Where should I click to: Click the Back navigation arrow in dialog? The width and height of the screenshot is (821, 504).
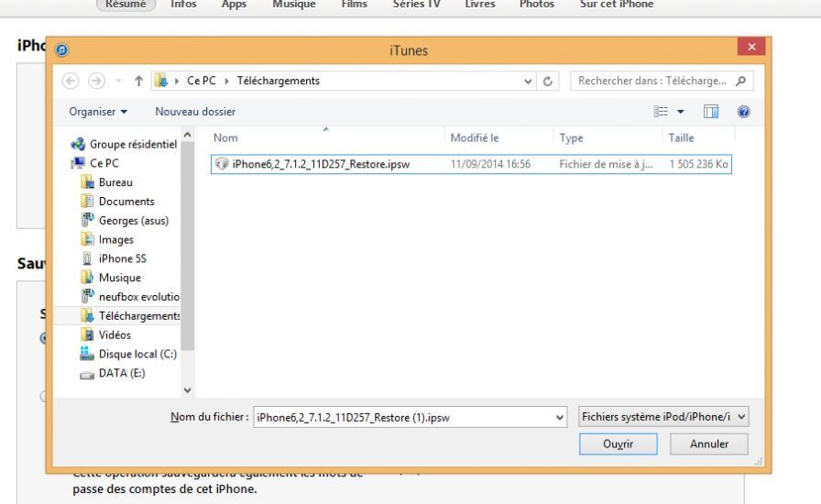click(x=71, y=81)
